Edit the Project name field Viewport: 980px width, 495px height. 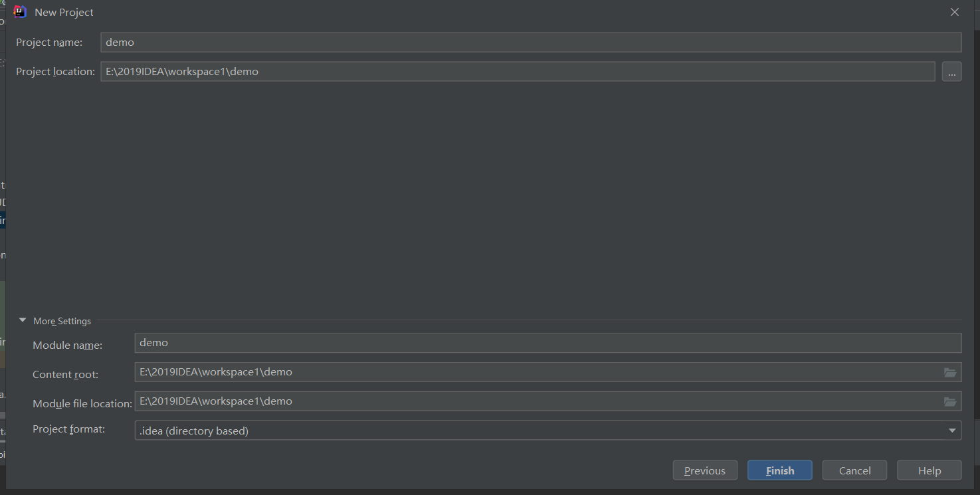coord(531,42)
